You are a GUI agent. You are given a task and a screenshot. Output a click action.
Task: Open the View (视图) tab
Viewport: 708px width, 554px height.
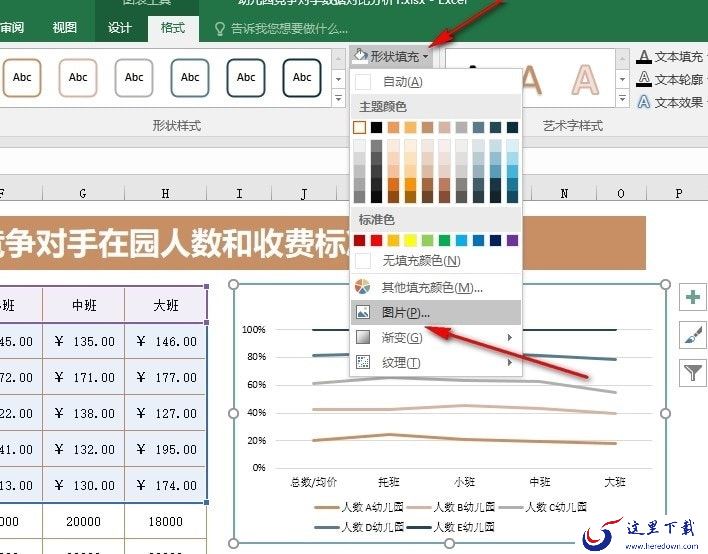(x=65, y=28)
